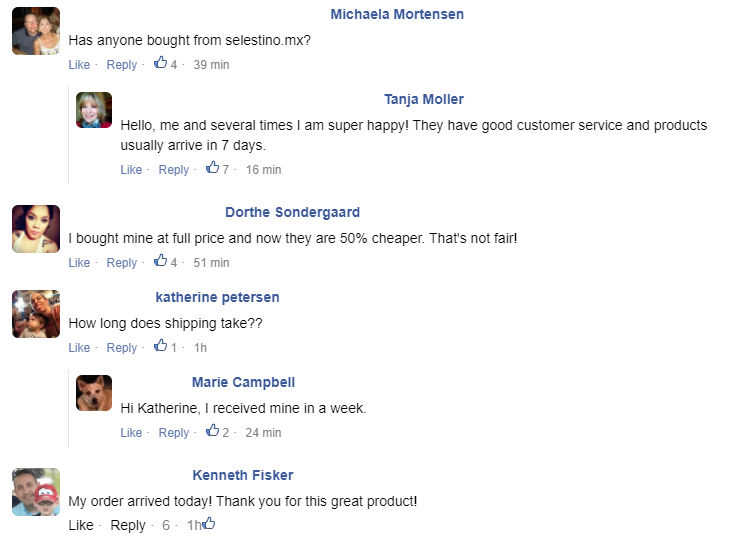Open katherine petersen's profile name link
Screen dimensions: 753x548
[217, 297]
